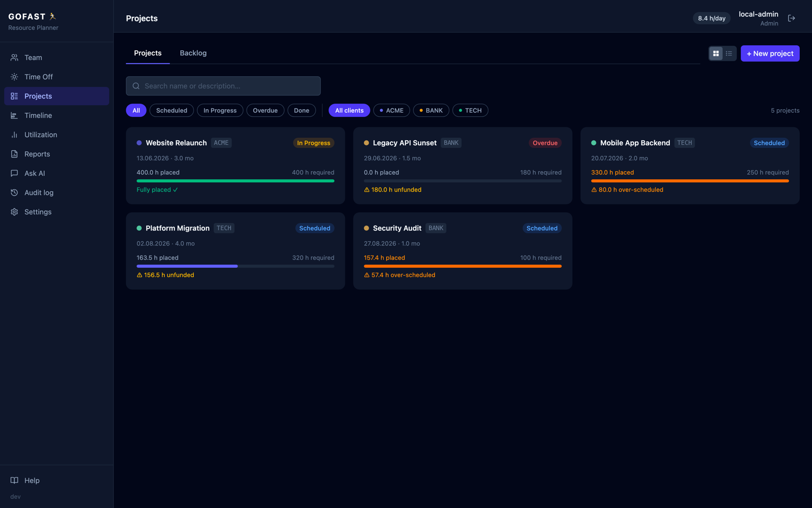
Task: Filter projects by In Progress status
Action: click(220, 110)
